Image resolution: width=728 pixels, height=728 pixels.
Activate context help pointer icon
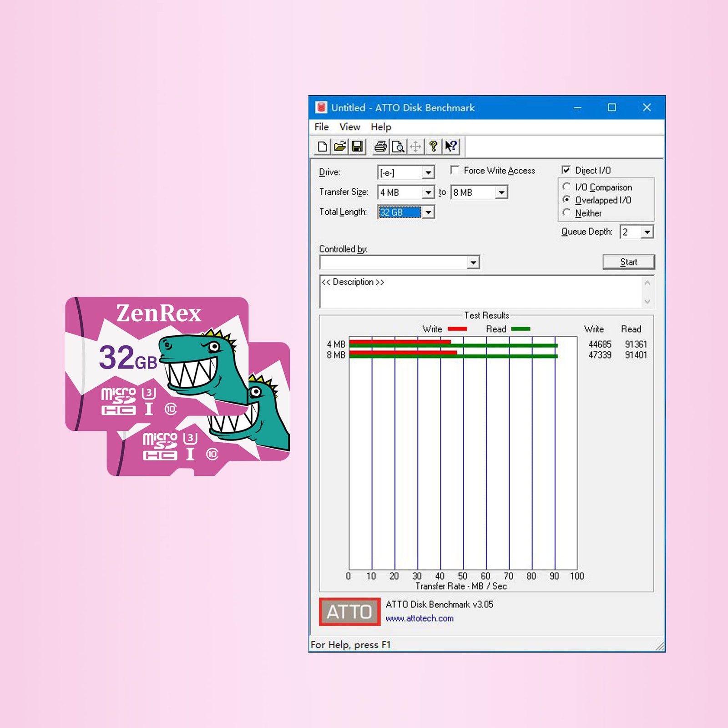[451, 147]
